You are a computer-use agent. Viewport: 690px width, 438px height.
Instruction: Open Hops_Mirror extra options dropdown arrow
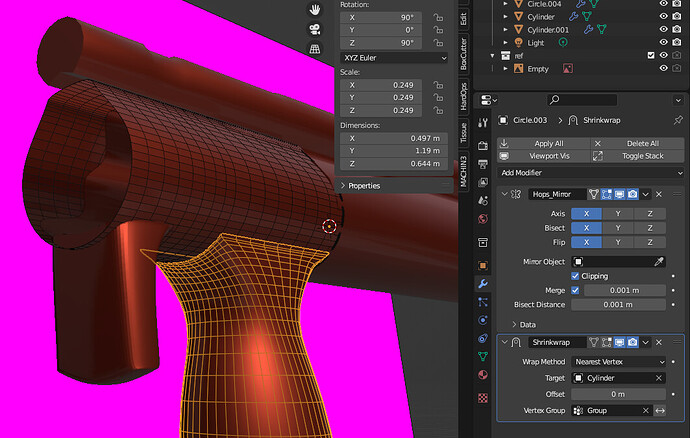point(646,194)
